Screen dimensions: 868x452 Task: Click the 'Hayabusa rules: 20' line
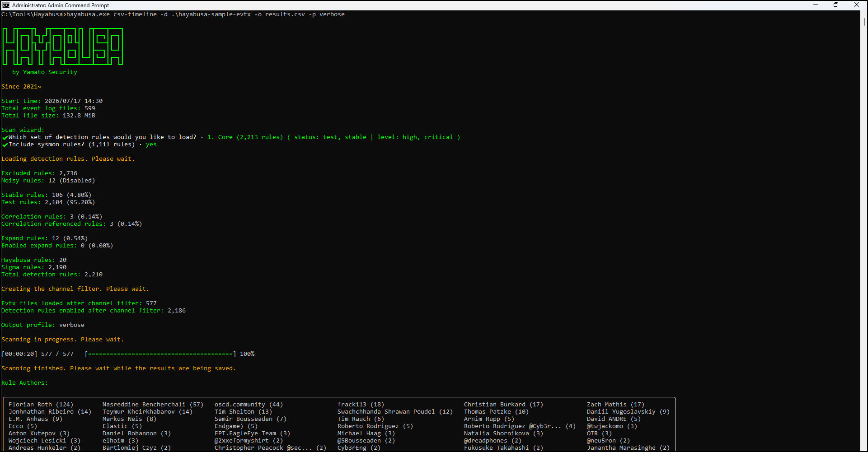click(34, 260)
